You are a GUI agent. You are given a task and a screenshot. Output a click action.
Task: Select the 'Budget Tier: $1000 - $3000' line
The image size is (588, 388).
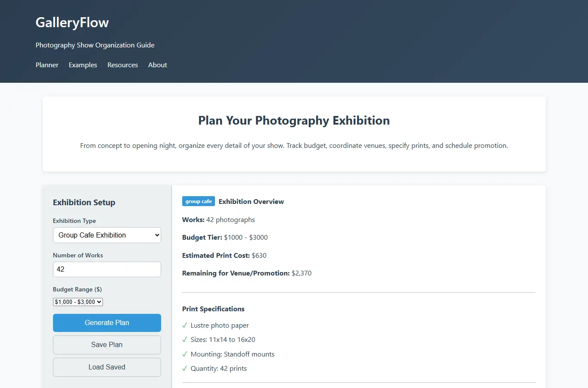(225, 238)
